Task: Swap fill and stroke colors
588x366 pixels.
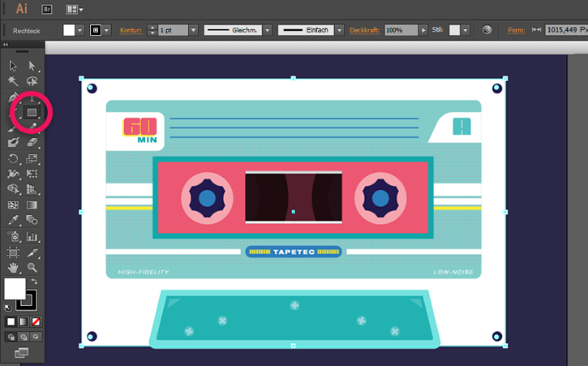Action: (x=35, y=281)
